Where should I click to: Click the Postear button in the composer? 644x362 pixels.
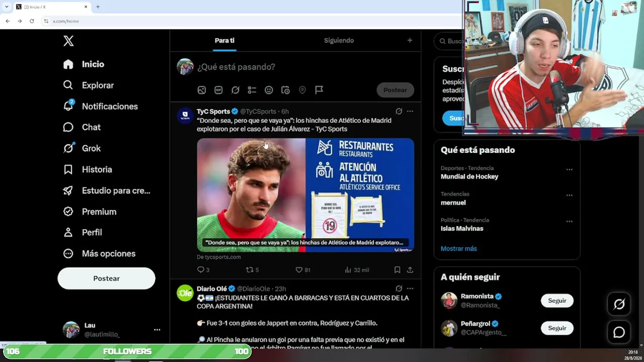395,90
